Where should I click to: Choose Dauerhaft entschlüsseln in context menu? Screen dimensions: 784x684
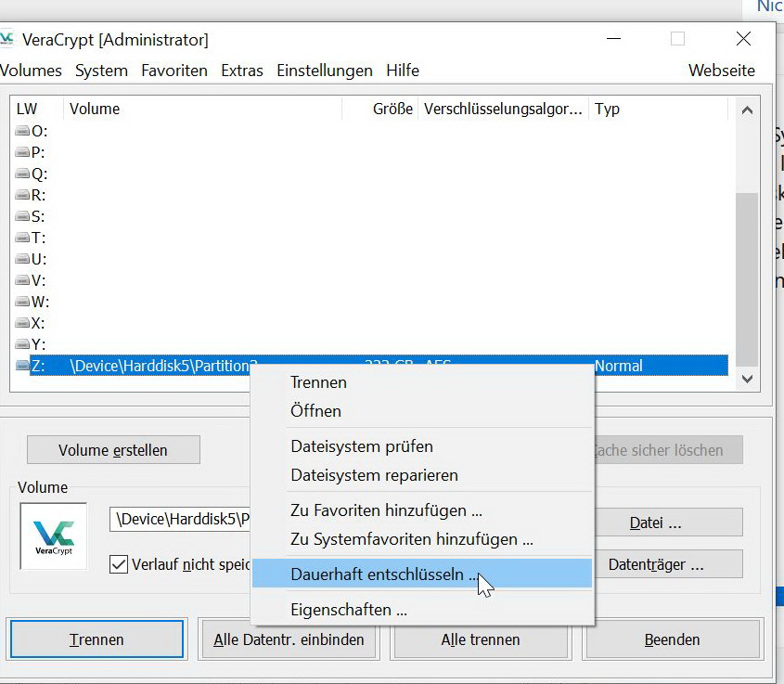pos(422,574)
